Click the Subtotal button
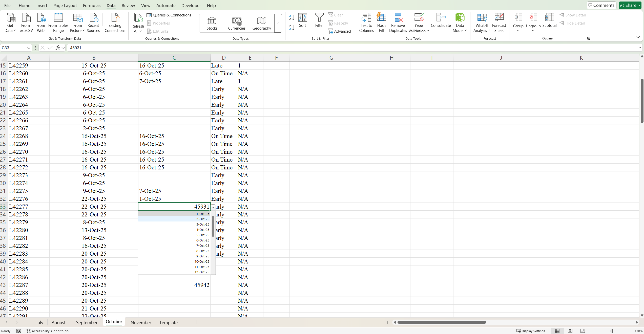 (549, 20)
